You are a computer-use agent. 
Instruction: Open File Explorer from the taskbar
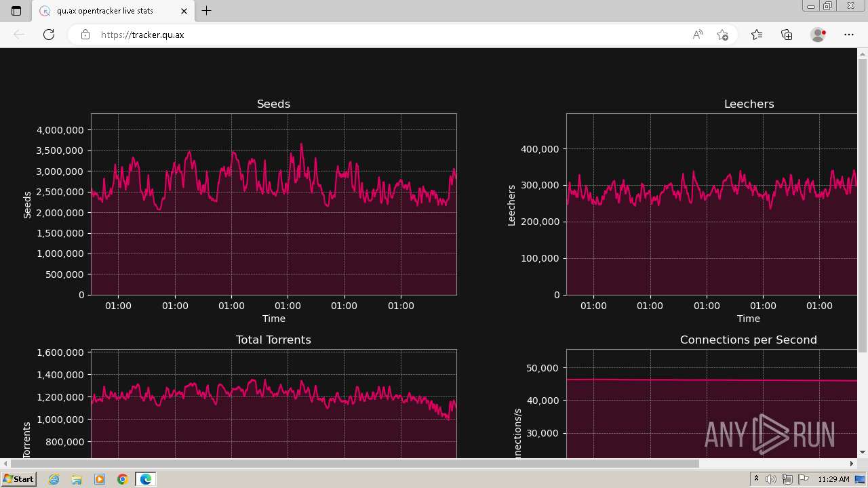77,479
